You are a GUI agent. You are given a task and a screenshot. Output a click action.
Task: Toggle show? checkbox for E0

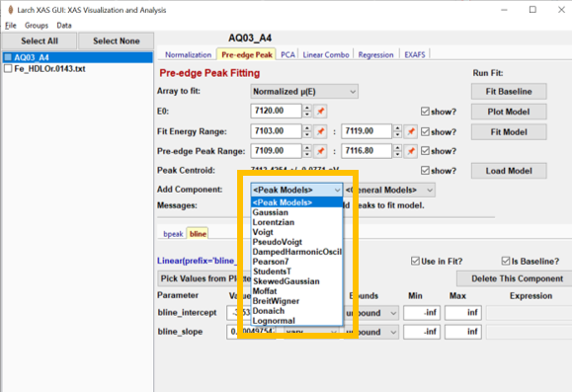pos(425,112)
